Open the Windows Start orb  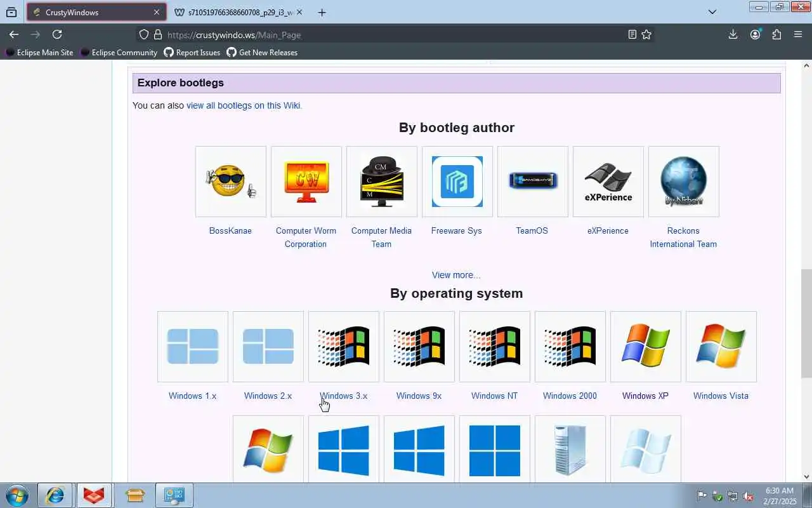[17, 495]
